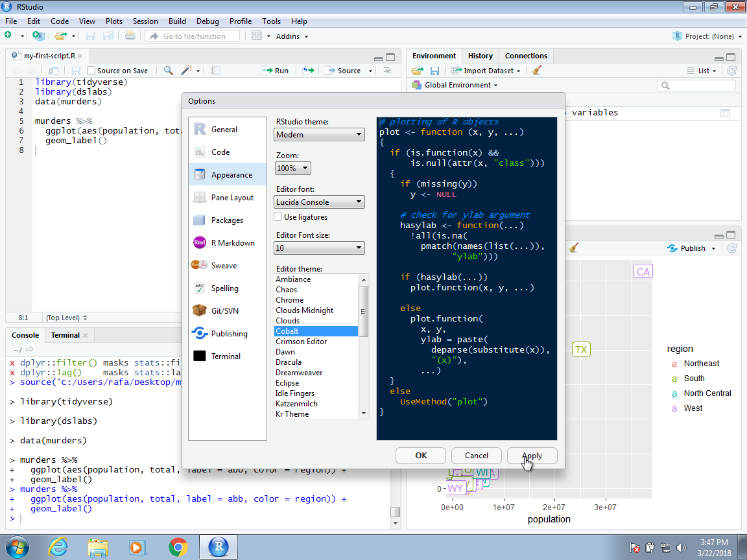Click the Apply button
Image resolution: width=747 pixels, height=560 pixels.
pyautogui.click(x=532, y=455)
